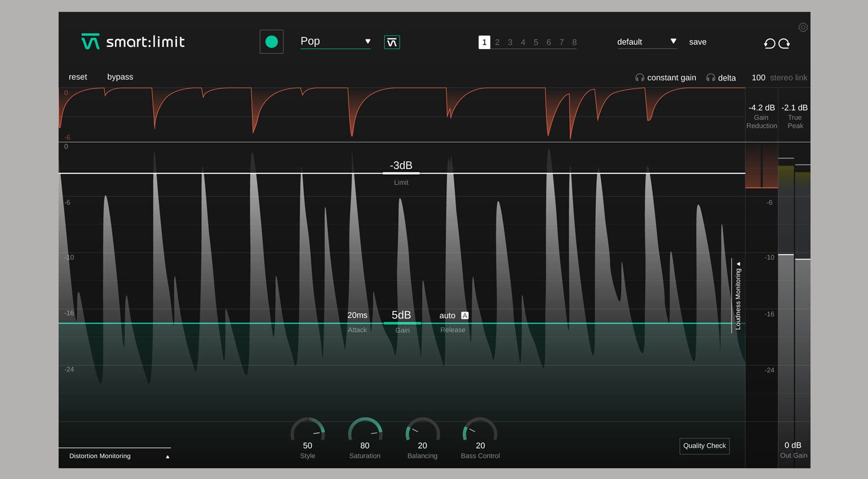Reset all plugin parameters
Viewport: 868px width, 479px height.
[78, 77]
